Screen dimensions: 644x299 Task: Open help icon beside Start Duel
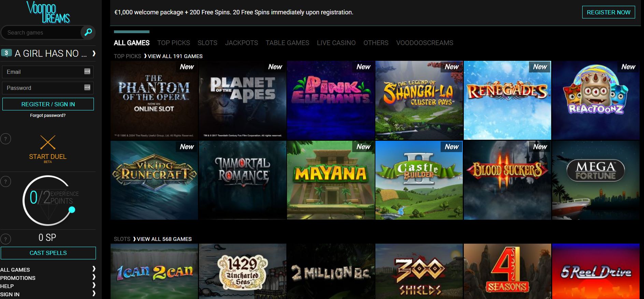click(5, 139)
